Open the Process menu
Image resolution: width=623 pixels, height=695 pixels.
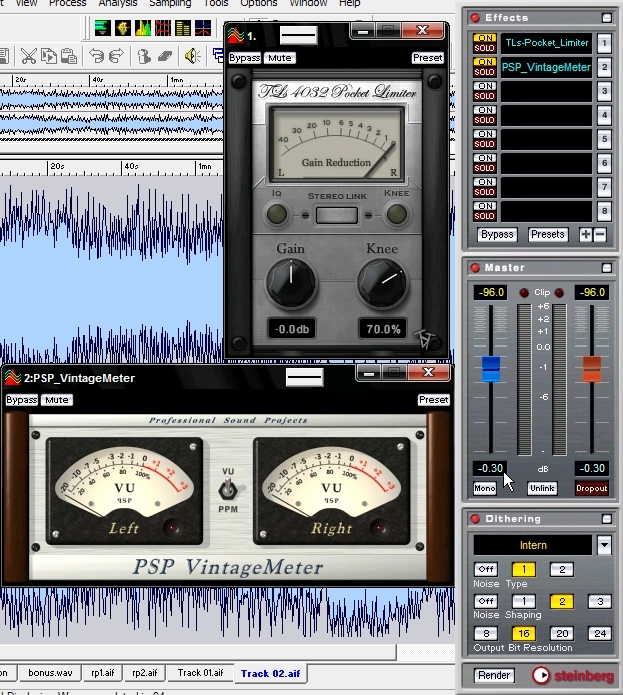pos(67,3)
